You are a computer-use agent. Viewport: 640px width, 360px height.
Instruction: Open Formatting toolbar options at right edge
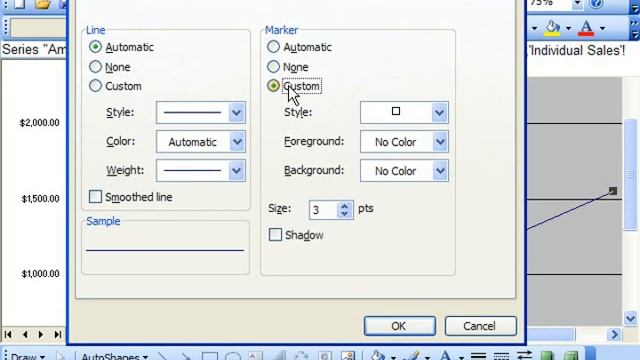[634, 29]
